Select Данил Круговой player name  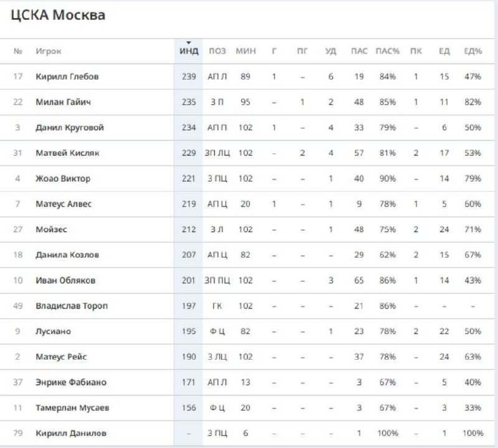(x=70, y=128)
